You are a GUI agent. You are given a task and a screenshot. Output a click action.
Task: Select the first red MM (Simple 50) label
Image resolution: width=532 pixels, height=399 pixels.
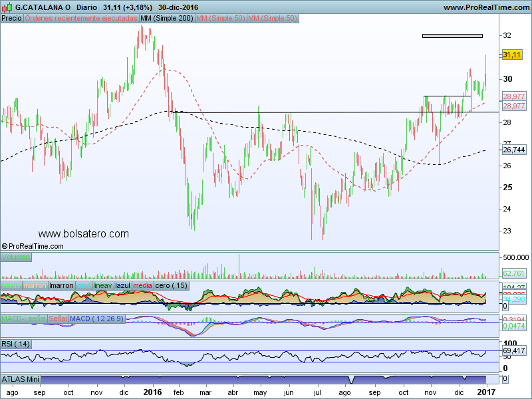tap(220, 19)
